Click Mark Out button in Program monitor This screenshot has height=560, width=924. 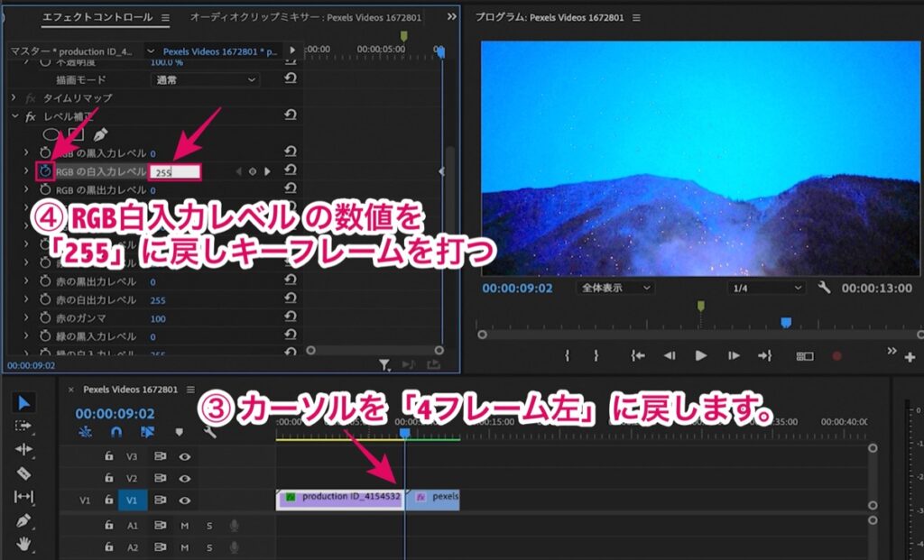click(596, 355)
